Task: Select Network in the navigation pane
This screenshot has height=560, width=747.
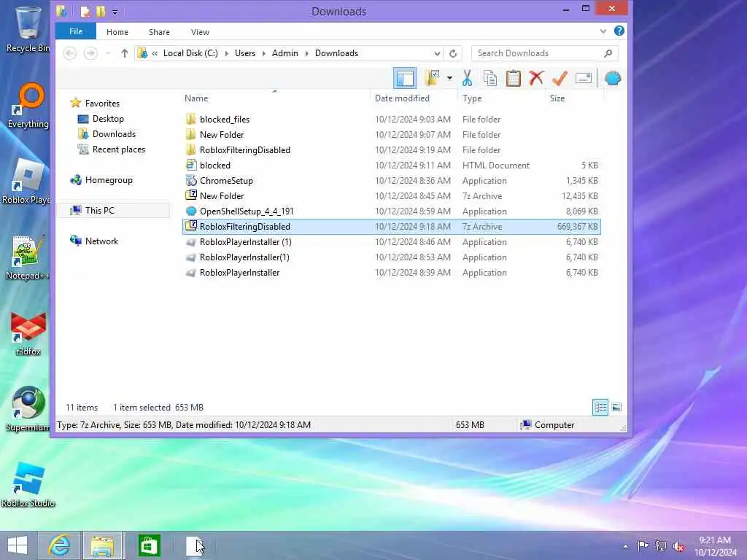Action: click(101, 241)
